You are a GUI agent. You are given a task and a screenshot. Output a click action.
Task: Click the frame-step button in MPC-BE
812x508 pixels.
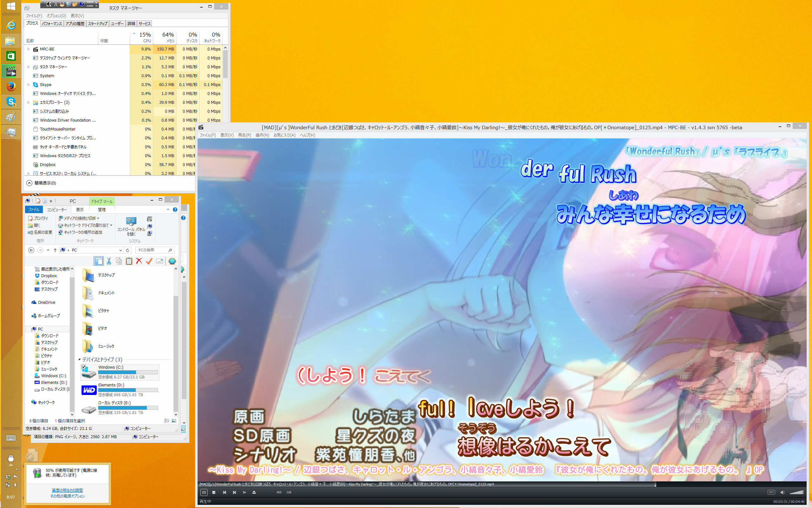[x=244, y=492]
